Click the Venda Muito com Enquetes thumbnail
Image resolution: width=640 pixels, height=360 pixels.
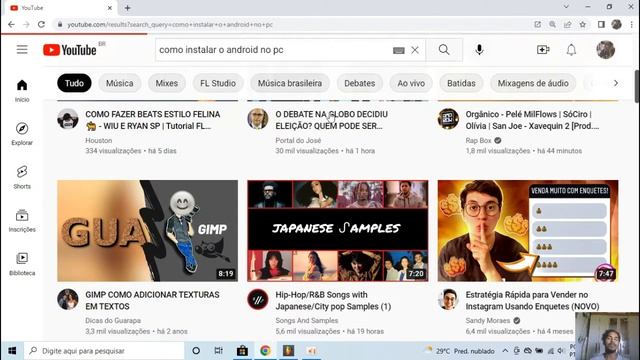[x=528, y=231]
